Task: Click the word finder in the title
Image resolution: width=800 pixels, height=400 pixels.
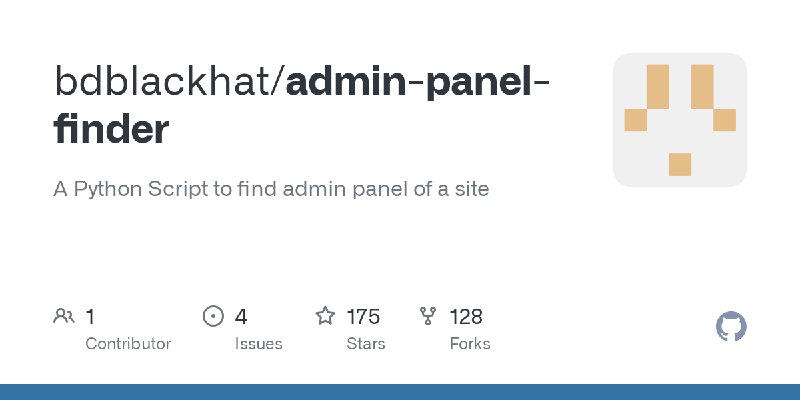Action: tap(111, 129)
